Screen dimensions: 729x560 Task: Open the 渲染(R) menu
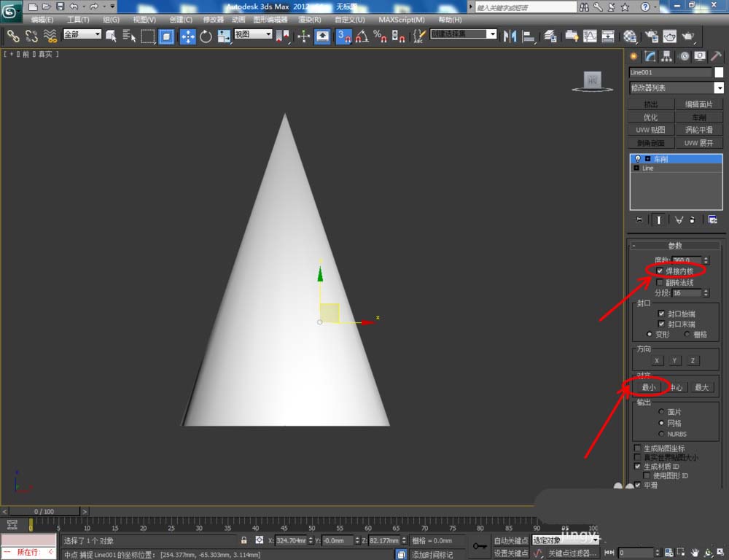(x=311, y=20)
